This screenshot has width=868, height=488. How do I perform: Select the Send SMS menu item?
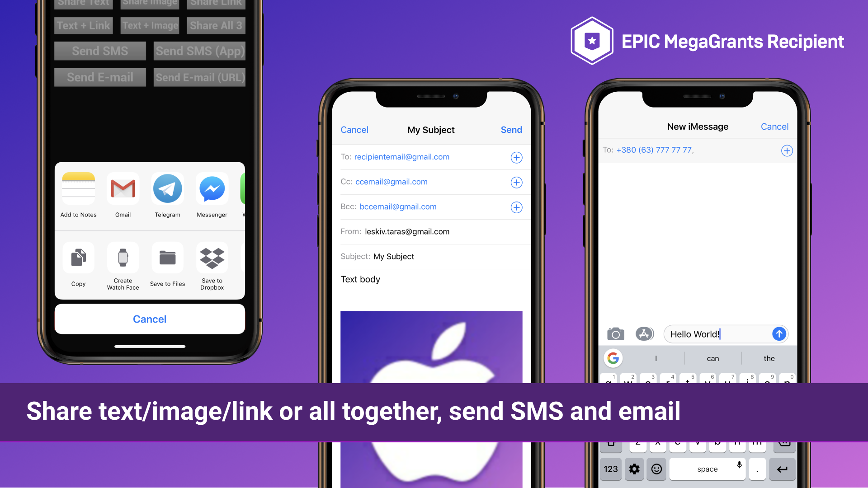[x=100, y=51]
